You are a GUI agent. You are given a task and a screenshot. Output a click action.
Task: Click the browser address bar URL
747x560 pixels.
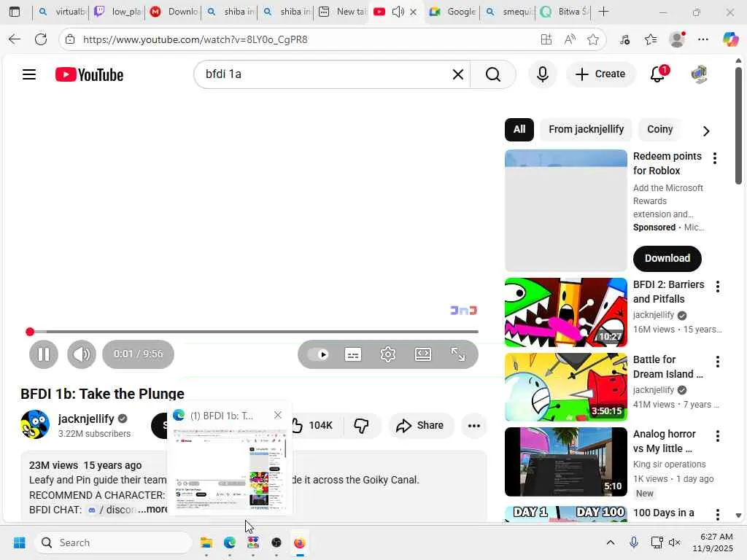point(196,39)
